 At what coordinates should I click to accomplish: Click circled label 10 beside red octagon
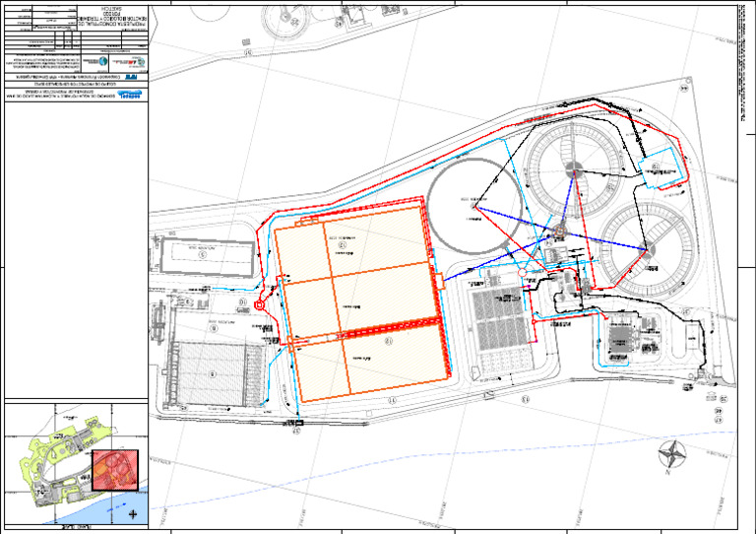(244, 301)
